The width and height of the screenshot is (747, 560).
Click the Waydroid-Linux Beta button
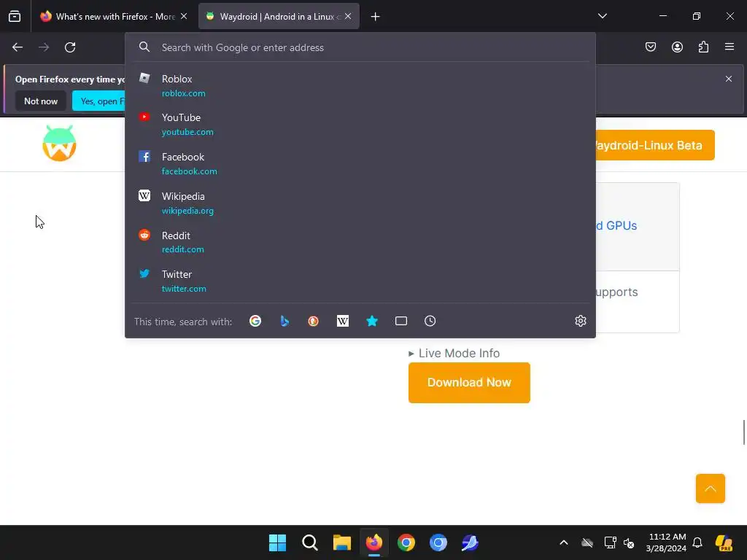[655, 145]
